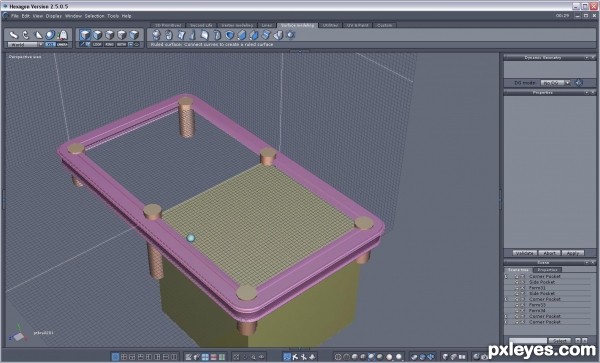Select Forme33 in the scene tree
This screenshot has width=600, height=363.
click(537, 305)
